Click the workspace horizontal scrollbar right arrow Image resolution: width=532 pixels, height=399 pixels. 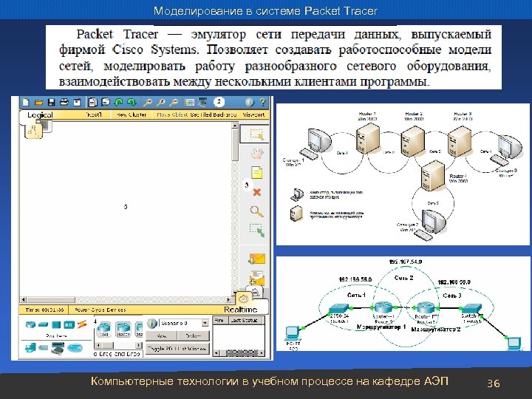[228, 299]
